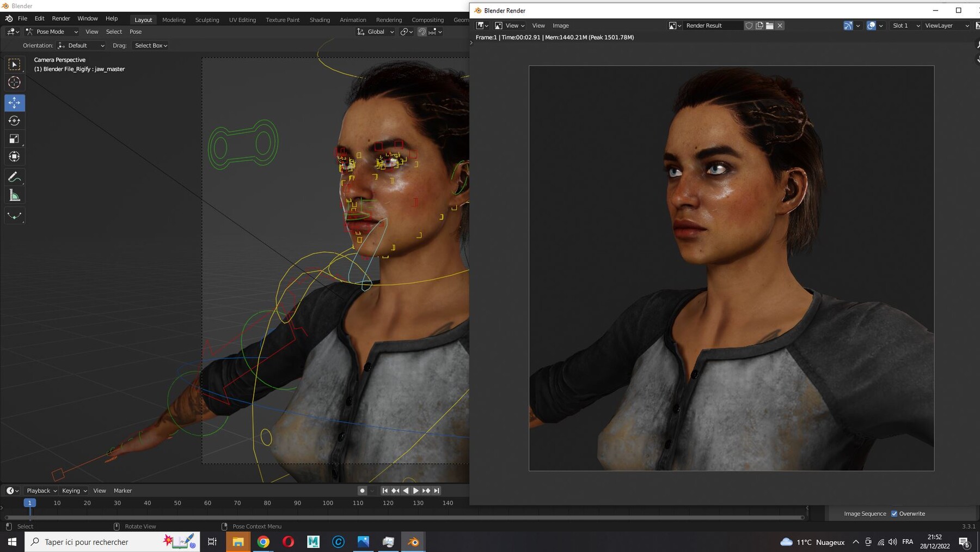980x552 pixels.
Task: Open Orientation Default dropdown
Action: (81, 46)
